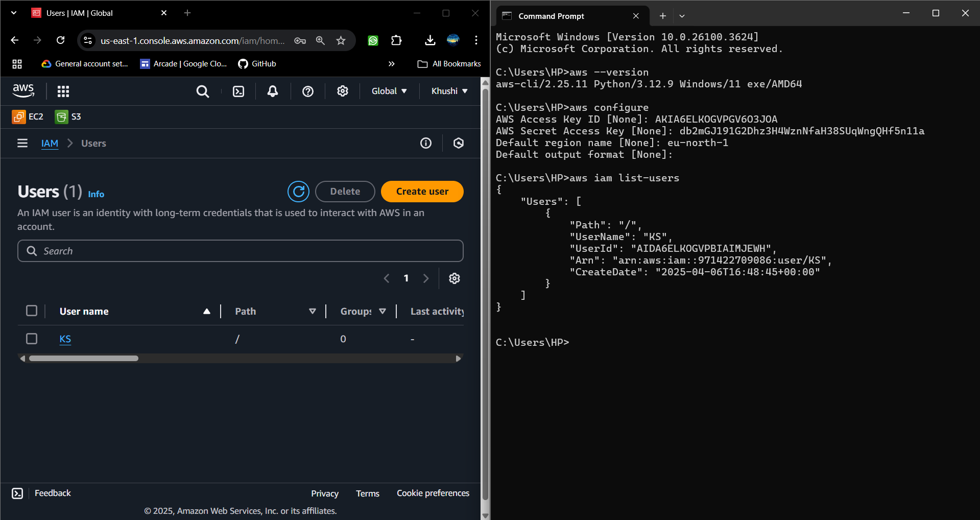Open the AWS services grid menu
This screenshot has width=980, height=520.
(63, 91)
